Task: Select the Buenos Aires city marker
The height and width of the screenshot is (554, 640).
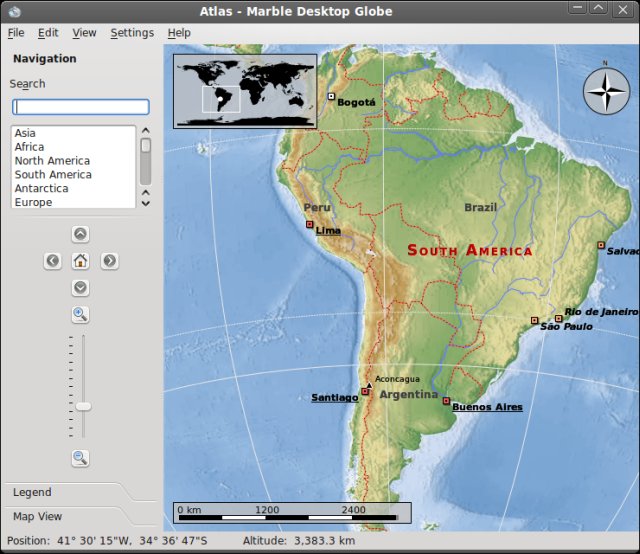Action: (446, 400)
